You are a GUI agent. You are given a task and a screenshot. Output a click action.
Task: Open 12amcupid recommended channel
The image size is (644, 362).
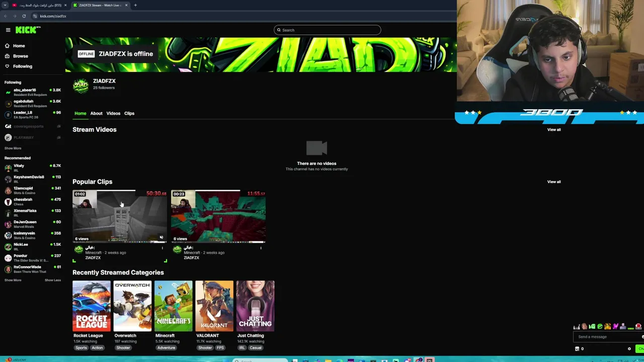click(33, 190)
